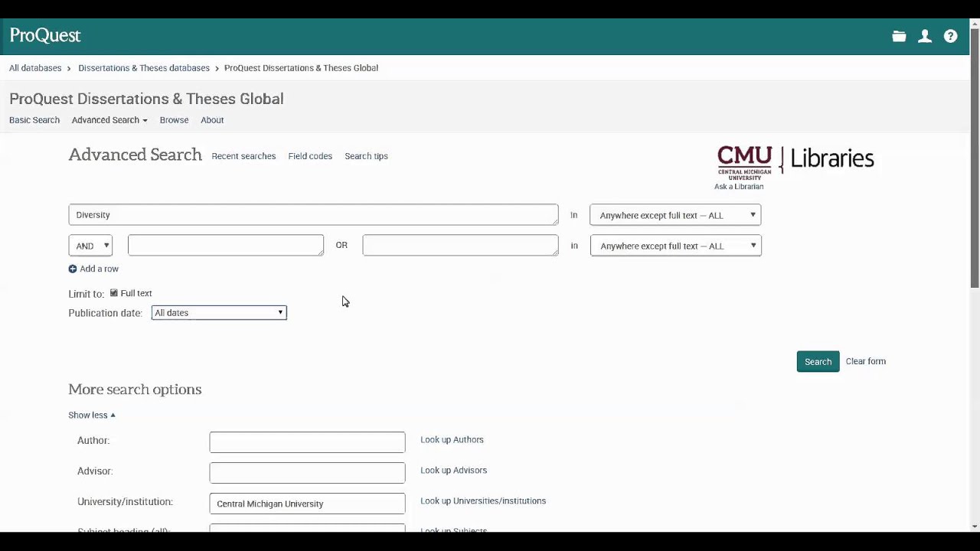The height and width of the screenshot is (551, 980).
Task: Click Clear form
Action: [x=866, y=361]
